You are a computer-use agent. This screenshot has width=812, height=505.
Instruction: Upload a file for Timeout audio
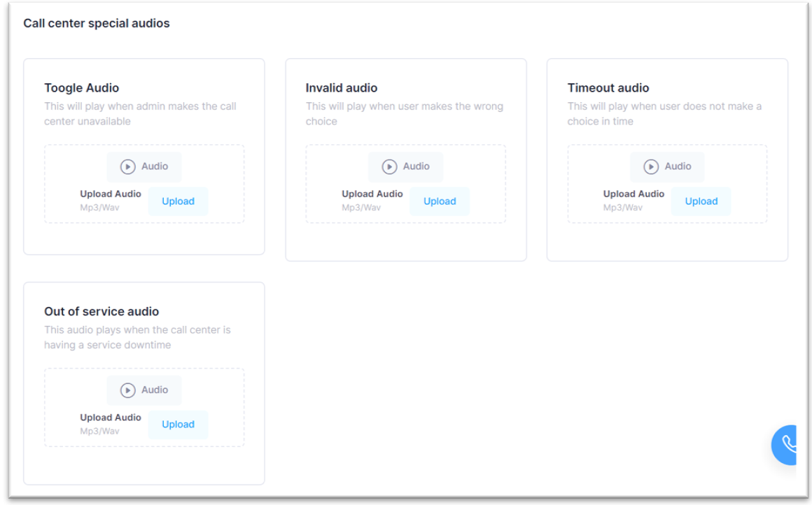[x=701, y=201]
